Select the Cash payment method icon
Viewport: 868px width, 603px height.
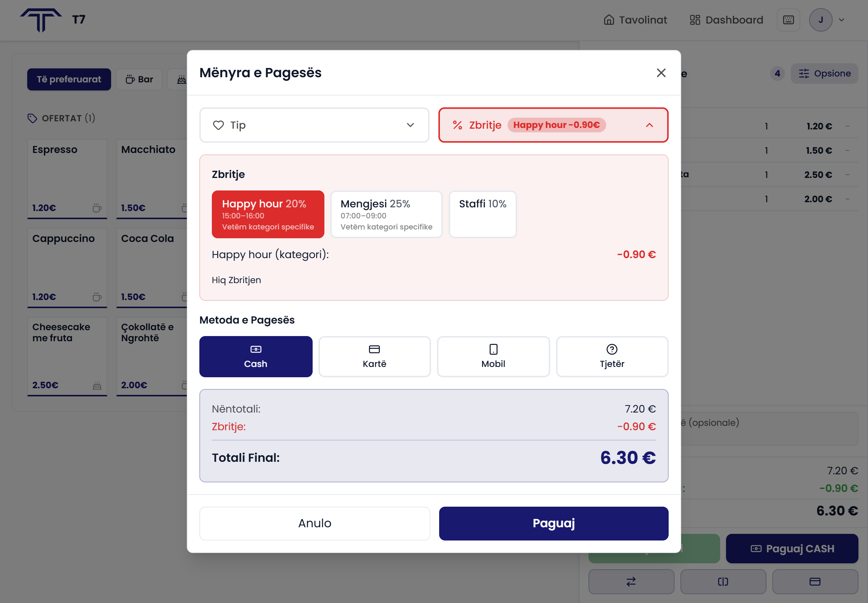pos(256,349)
